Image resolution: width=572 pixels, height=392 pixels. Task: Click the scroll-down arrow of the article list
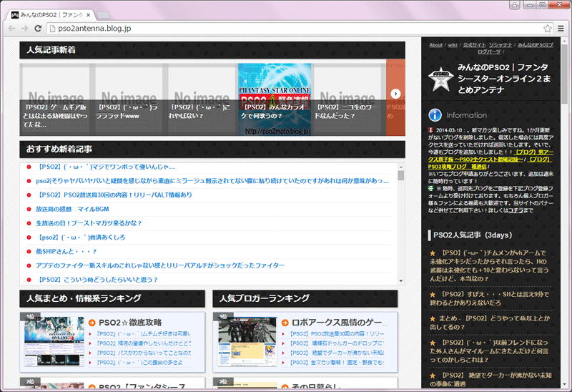[x=401, y=280]
